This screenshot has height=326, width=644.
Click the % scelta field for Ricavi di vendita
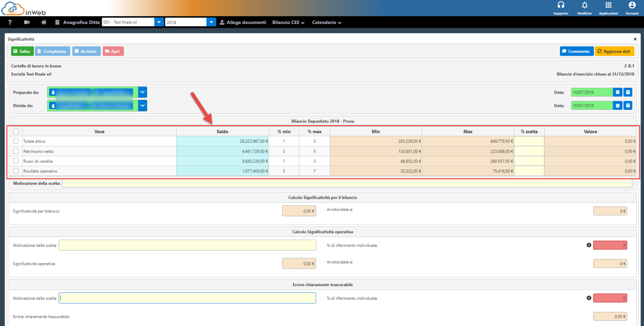(529, 161)
